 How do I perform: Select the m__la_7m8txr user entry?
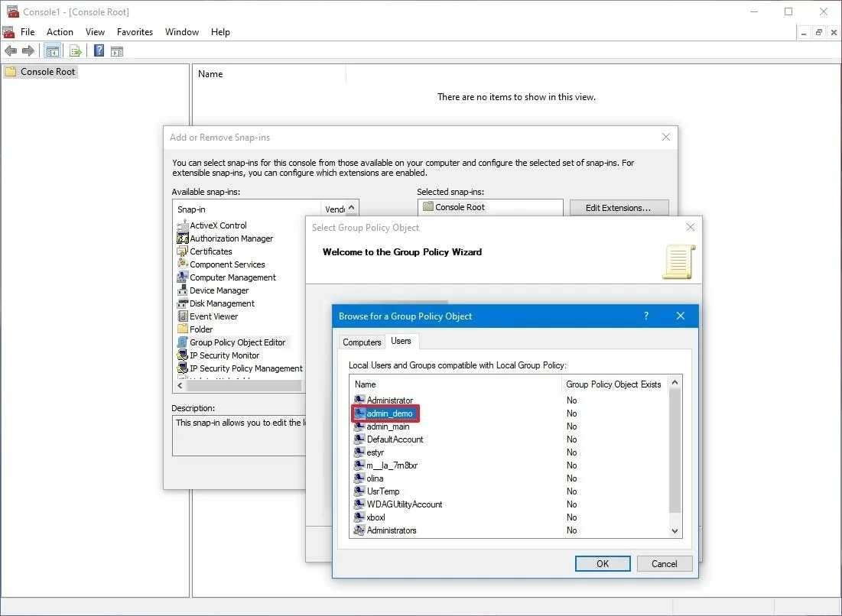tap(386, 465)
